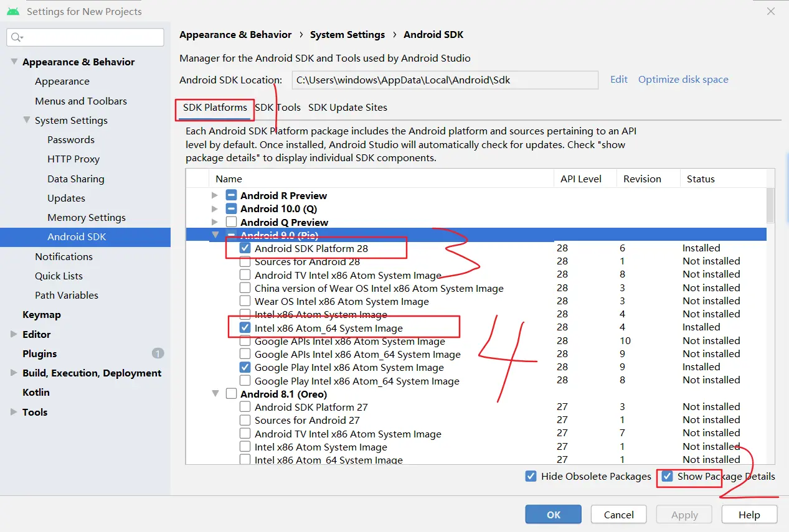Click the Plugins update count badge
Viewport: 789px width, 532px height.
pos(158,353)
